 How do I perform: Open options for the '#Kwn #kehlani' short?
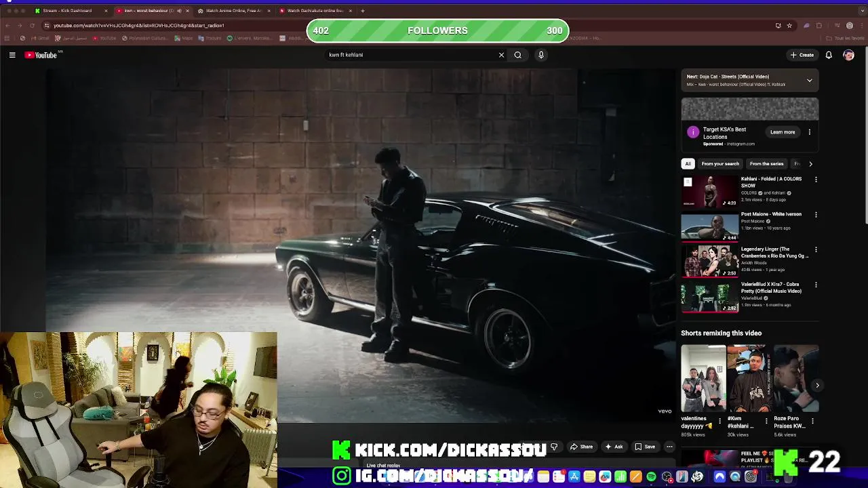[x=766, y=421]
